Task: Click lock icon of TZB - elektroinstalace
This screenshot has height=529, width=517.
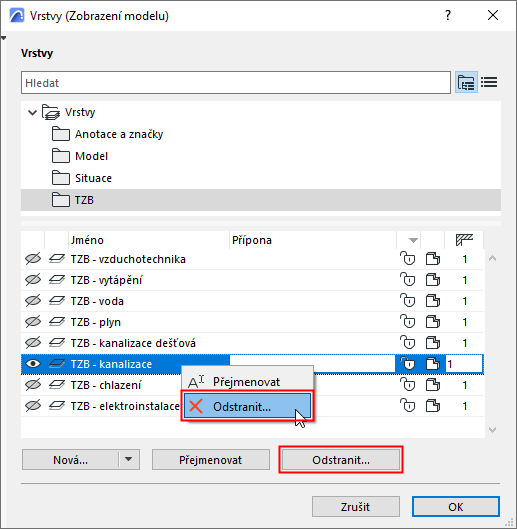Action: (x=408, y=406)
